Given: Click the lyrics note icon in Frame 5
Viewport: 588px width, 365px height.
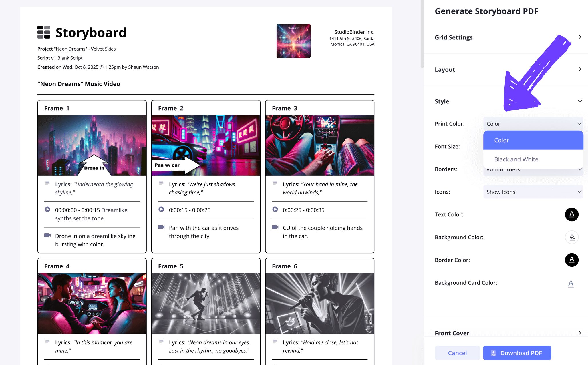Looking at the screenshot, I should click(161, 341).
